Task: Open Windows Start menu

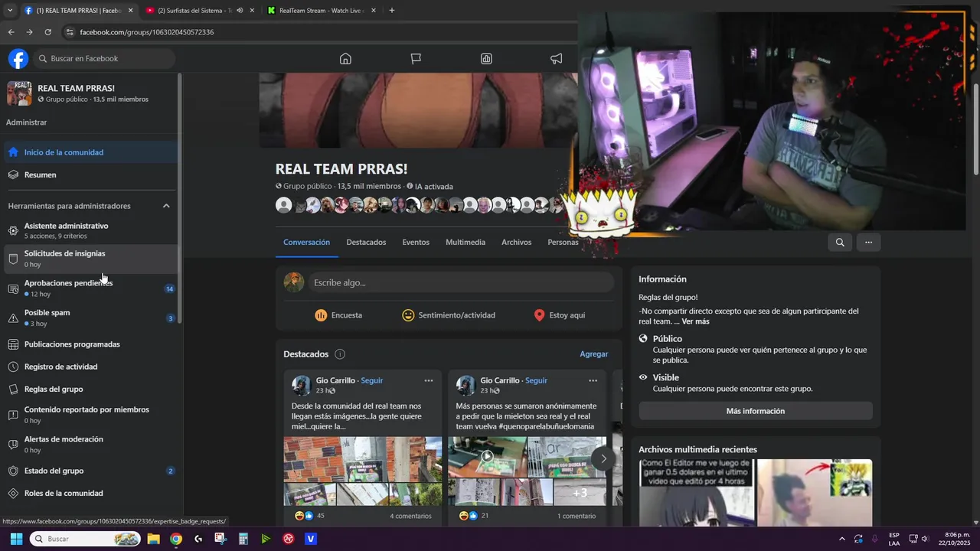Action: click(x=16, y=539)
